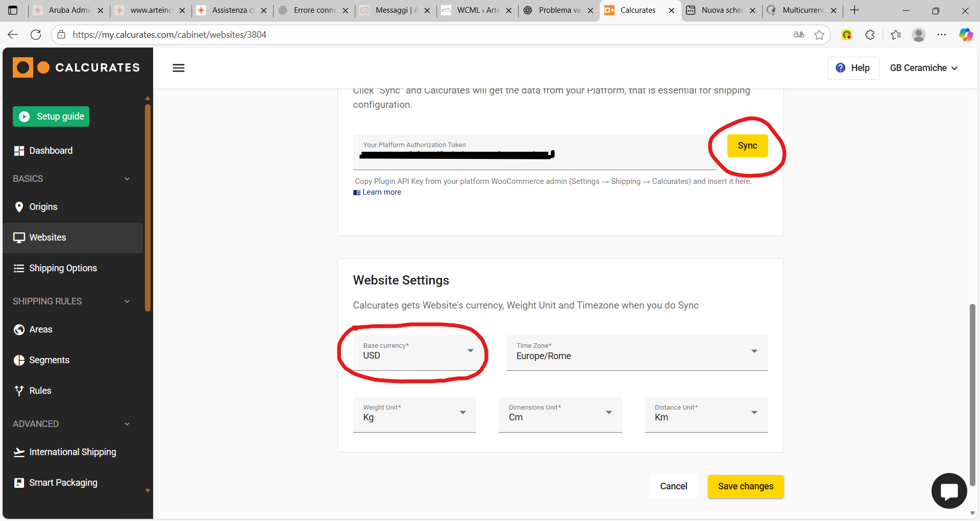This screenshot has height=521, width=980.
Task: Open the Time Zone dropdown
Action: pyautogui.click(x=637, y=352)
